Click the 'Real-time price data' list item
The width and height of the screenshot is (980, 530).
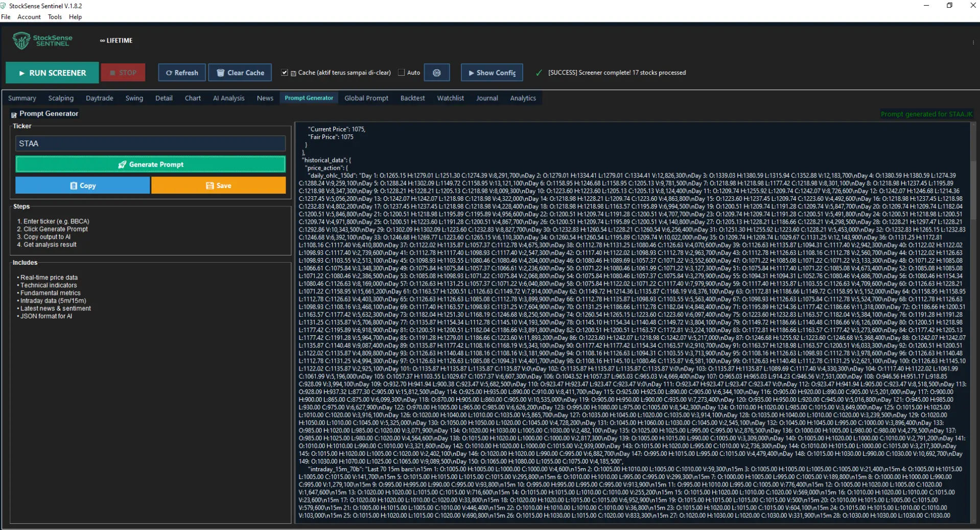(47, 278)
